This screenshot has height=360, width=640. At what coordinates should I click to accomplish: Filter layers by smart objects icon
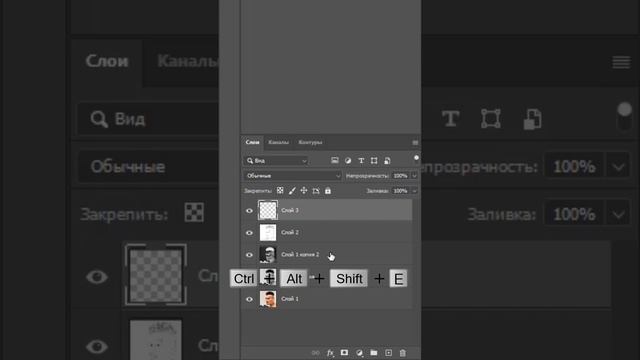[387, 161]
